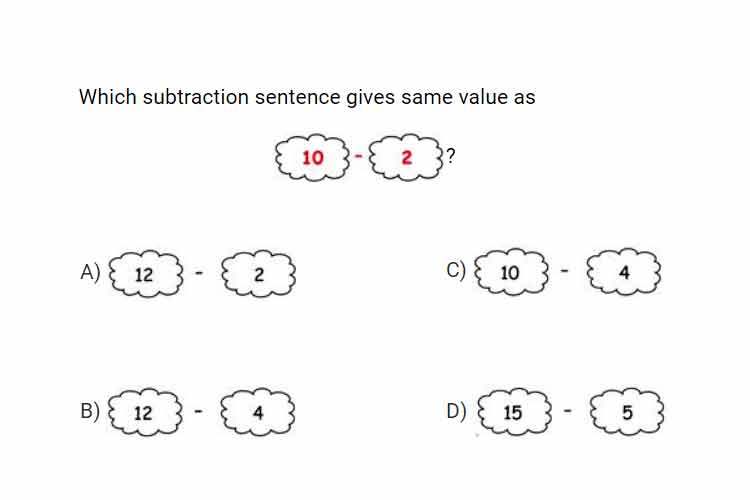Click the red 2 cloud
750x500 pixels.
point(406,157)
